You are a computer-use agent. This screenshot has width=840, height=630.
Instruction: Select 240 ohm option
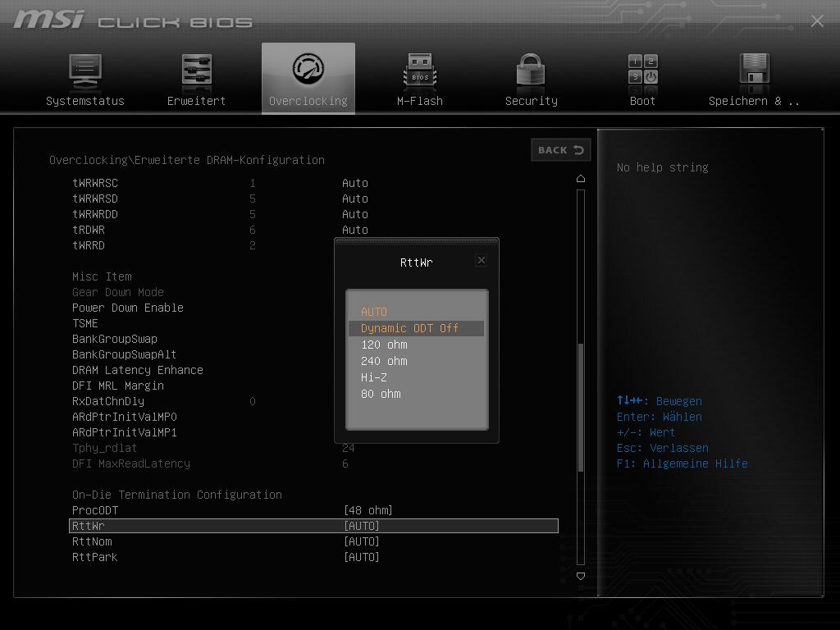pos(384,361)
